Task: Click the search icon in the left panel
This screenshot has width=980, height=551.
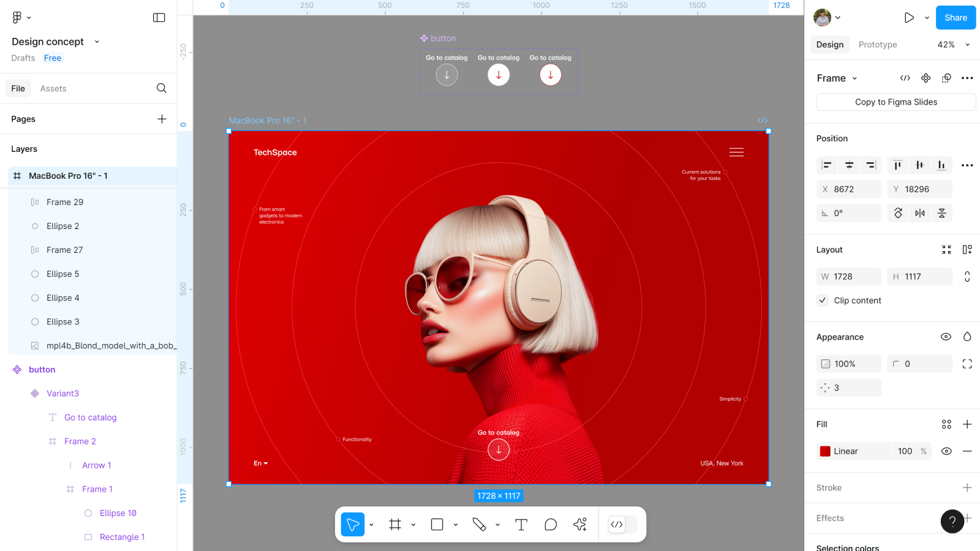Action: (162, 88)
